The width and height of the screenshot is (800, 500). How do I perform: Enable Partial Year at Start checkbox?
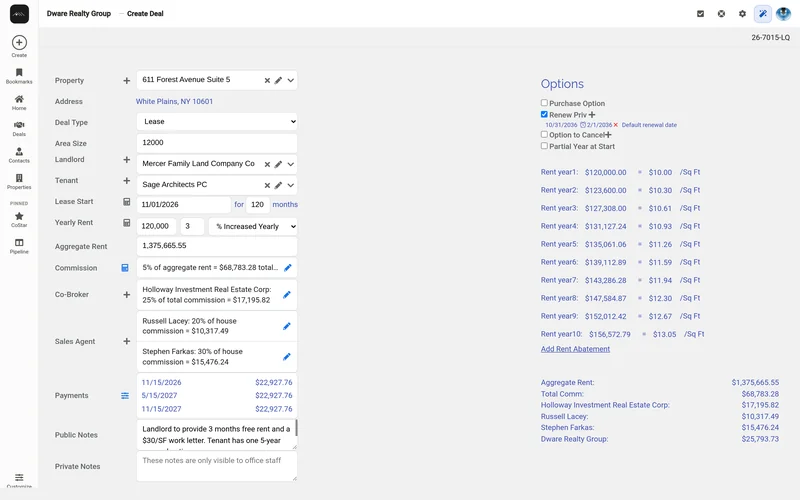point(544,145)
